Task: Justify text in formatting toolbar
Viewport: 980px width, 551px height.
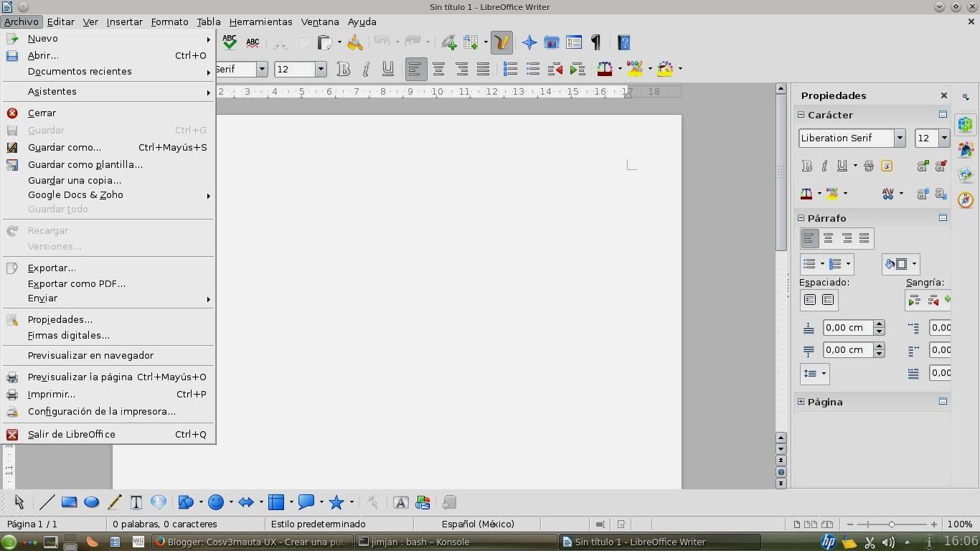Action: pyautogui.click(x=484, y=69)
